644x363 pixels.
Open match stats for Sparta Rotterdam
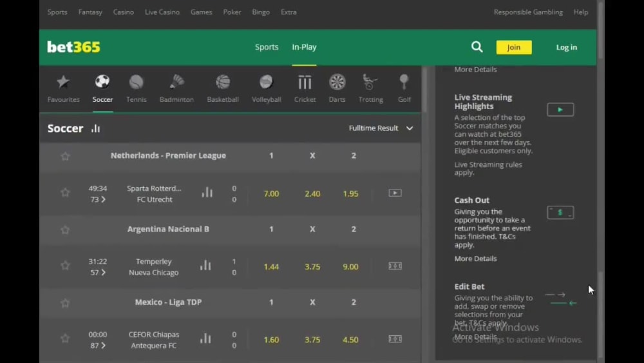[207, 192]
